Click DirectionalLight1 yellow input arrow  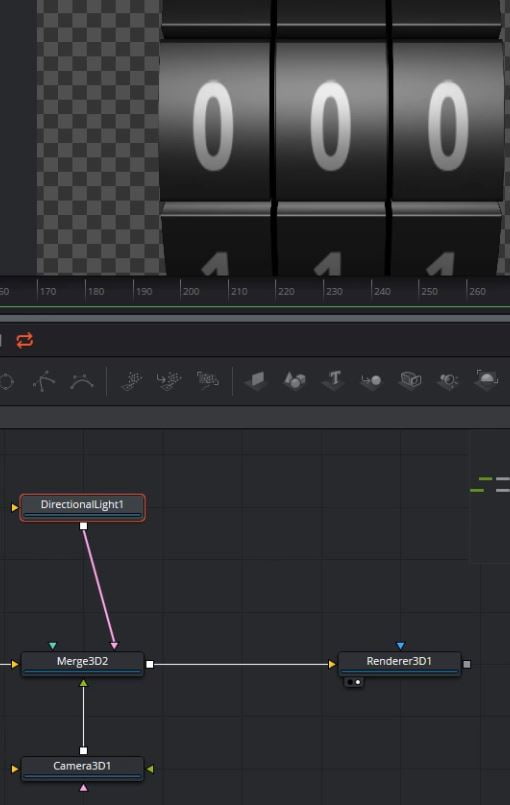(15, 507)
